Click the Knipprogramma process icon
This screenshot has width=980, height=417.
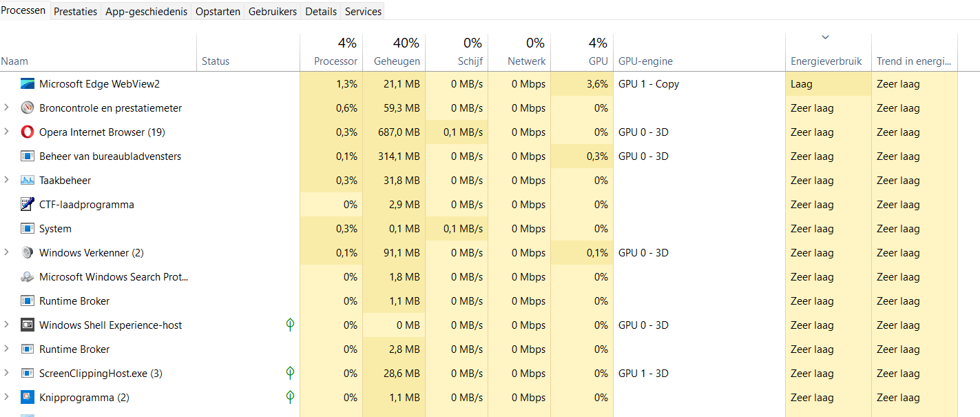[x=27, y=398]
